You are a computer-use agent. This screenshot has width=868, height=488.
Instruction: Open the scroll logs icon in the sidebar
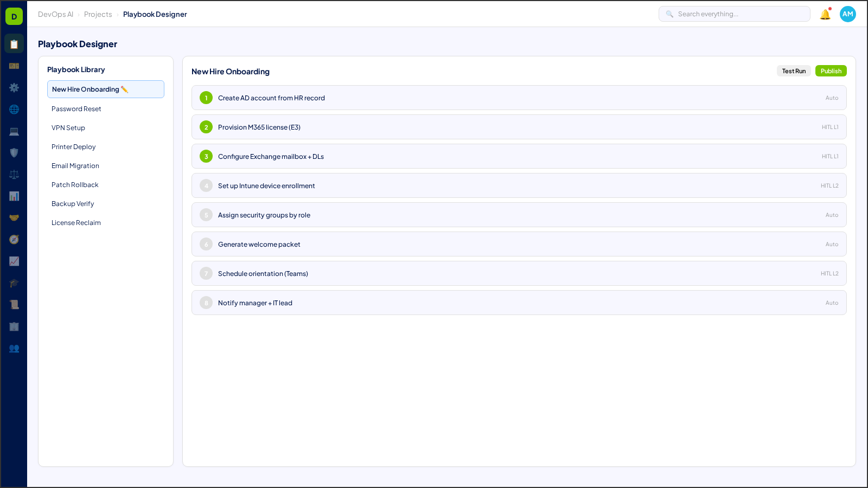(x=14, y=304)
